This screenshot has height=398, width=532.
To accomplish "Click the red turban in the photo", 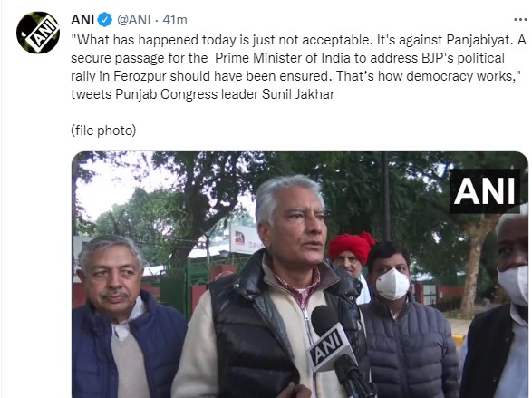I will [x=351, y=248].
